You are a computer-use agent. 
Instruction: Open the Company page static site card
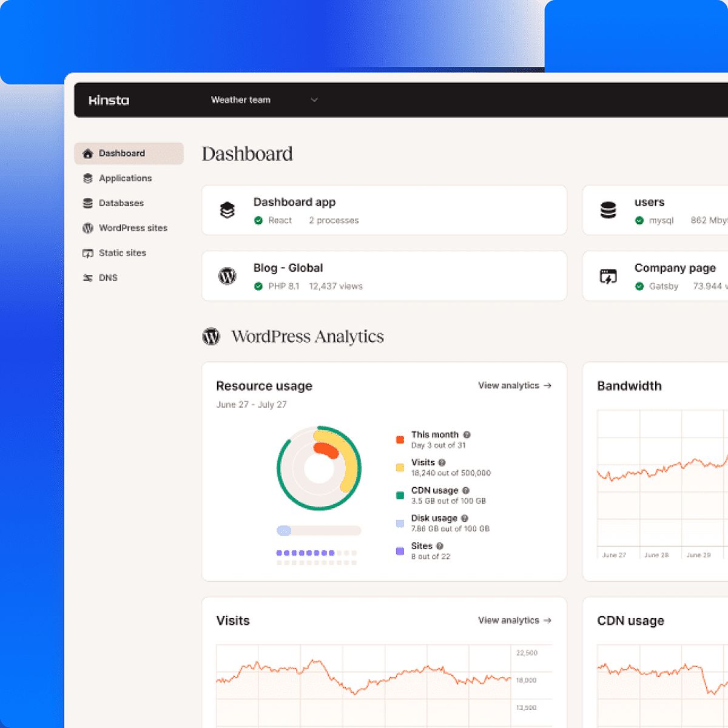click(655, 276)
